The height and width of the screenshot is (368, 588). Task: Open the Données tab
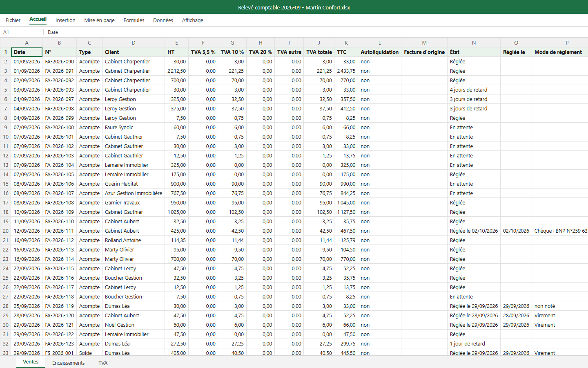pos(163,20)
